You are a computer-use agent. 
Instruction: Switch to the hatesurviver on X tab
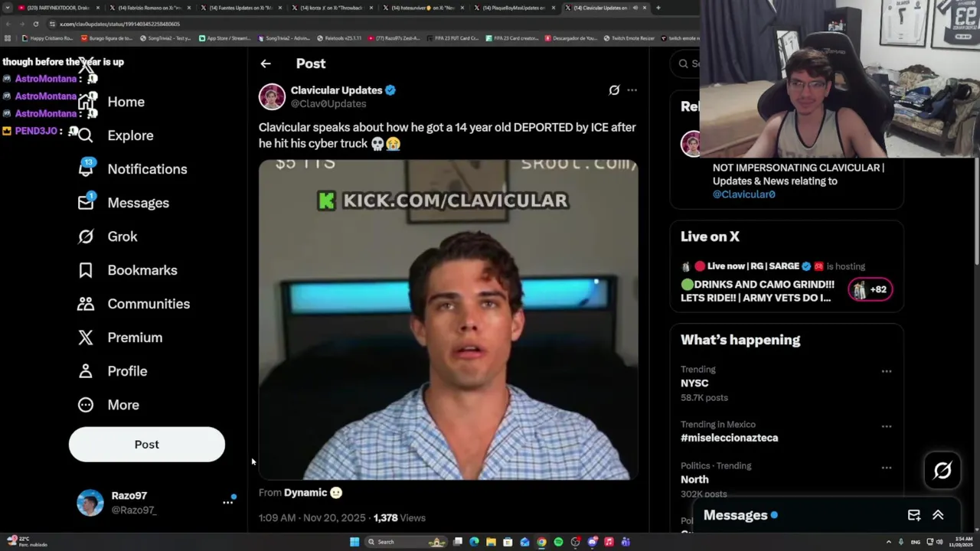pos(423,8)
